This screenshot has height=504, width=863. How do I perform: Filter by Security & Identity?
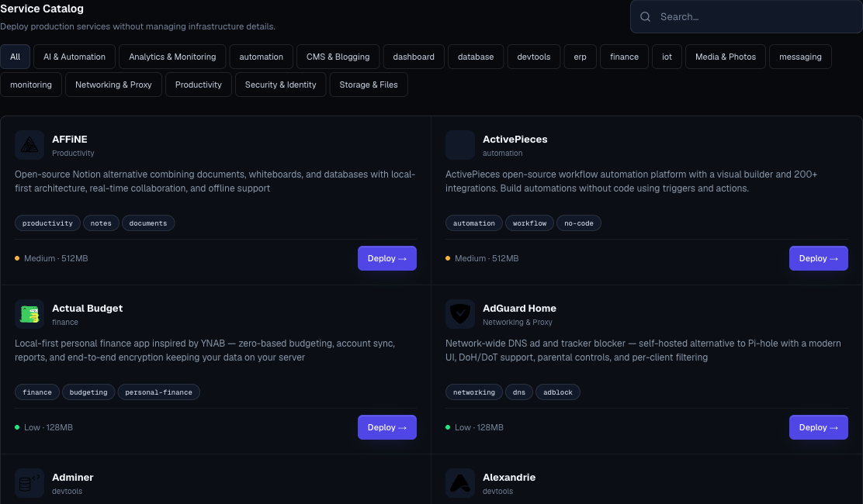[x=280, y=85]
